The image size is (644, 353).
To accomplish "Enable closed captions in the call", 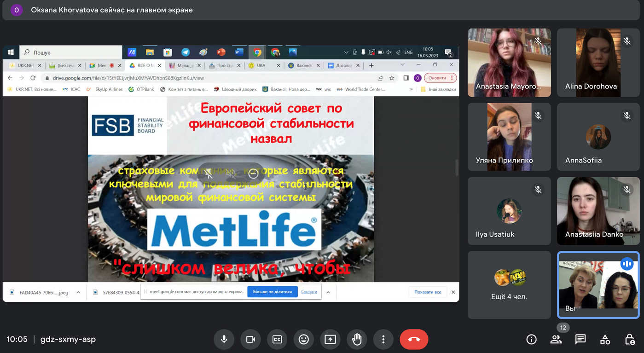I will 277,340.
